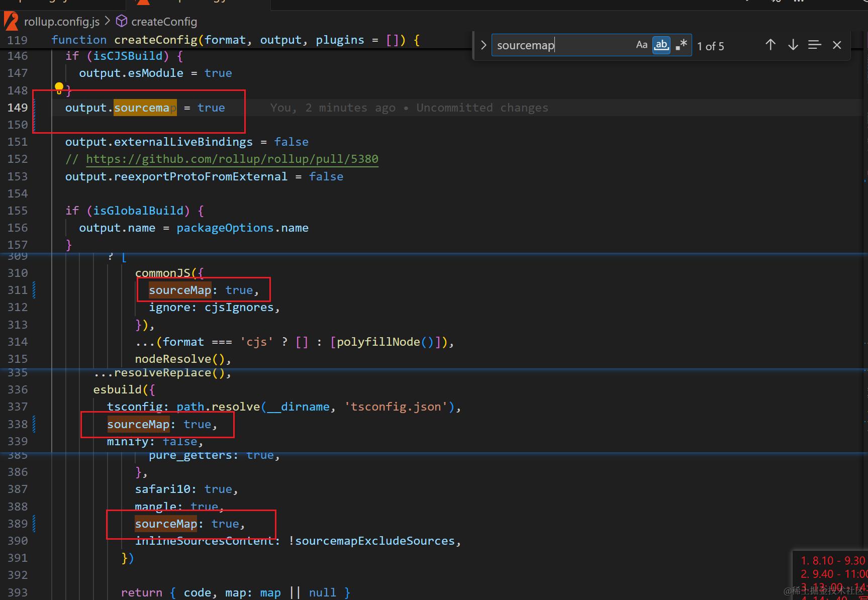868x600 pixels.
Task: Toggle Match Case (Aa) in find widget
Action: pos(641,45)
